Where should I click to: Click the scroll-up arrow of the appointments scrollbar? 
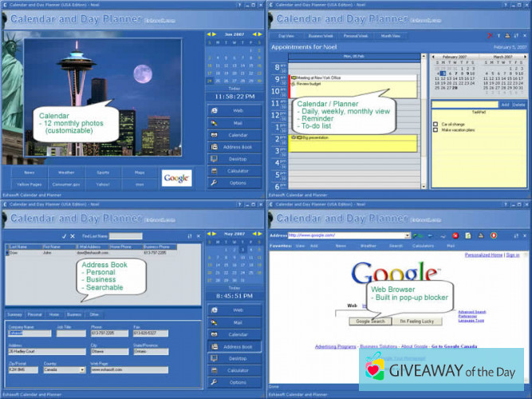(424, 56)
